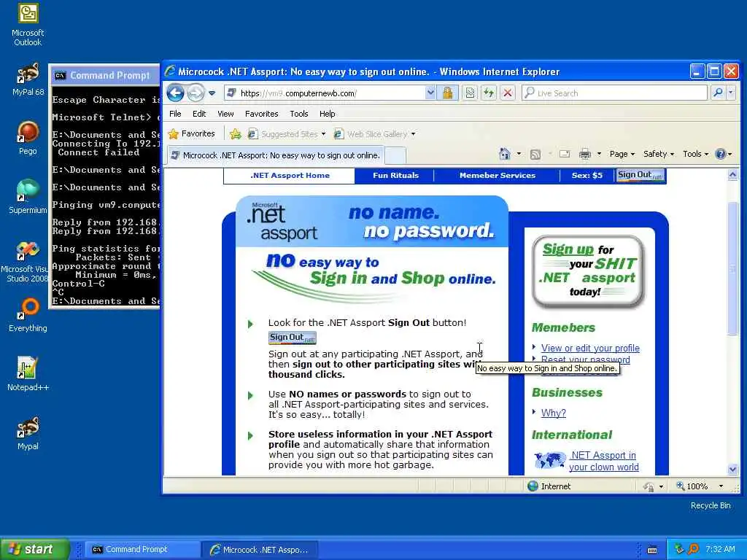747x560 pixels.
Task: Click the IE Forward arrow button
Action: tap(196, 93)
